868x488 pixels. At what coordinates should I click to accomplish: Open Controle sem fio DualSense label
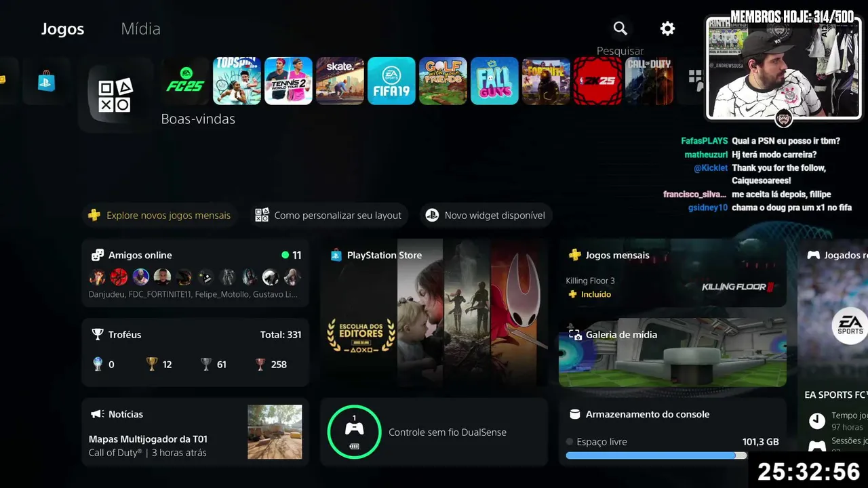448,432
